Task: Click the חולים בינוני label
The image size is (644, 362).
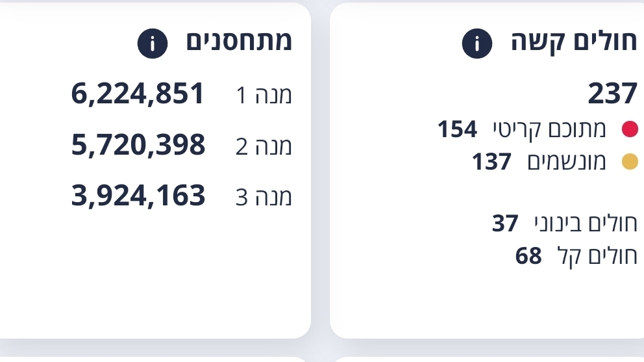Action: point(586,224)
